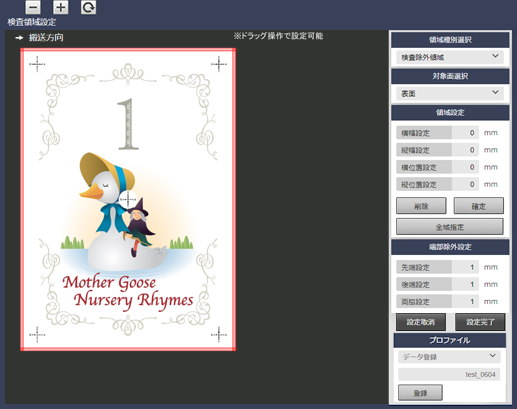This screenshot has height=409, width=517.
Task: Click the 搬送方向 label
Action: coord(46,37)
